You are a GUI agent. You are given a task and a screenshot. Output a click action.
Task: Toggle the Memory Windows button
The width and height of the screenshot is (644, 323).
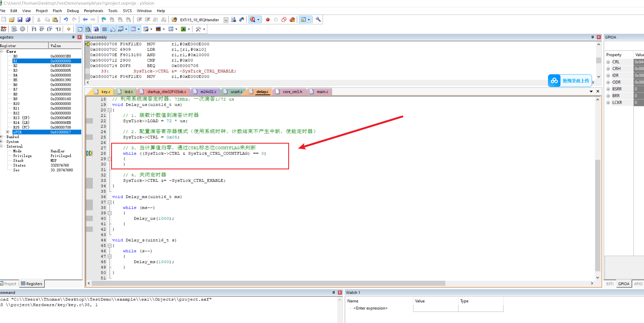pos(133,29)
